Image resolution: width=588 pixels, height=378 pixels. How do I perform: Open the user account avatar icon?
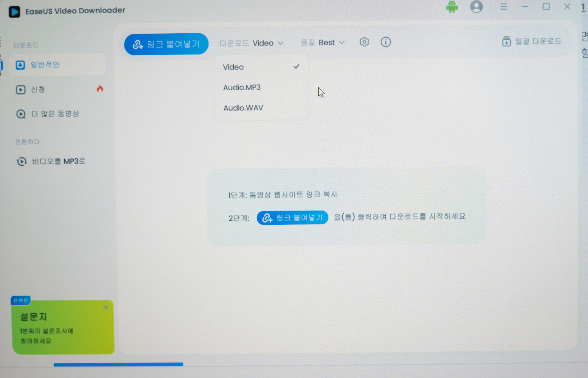(476, 7)
